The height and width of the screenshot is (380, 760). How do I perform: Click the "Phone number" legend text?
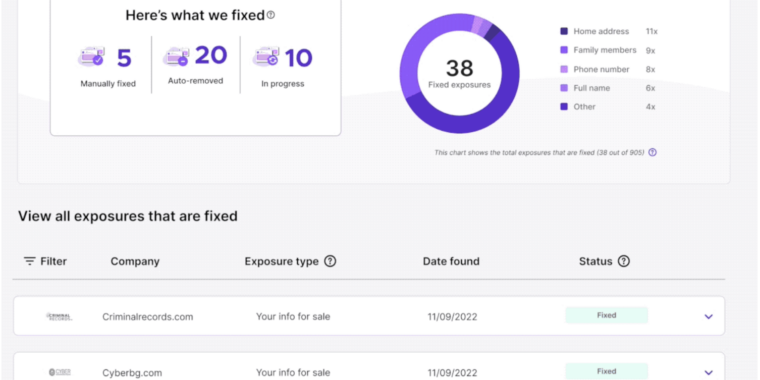[x=601, y=69]
